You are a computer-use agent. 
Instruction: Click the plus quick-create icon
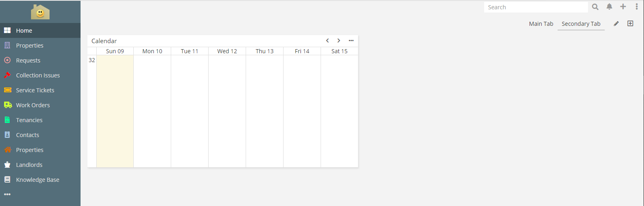tap(623, 7)
